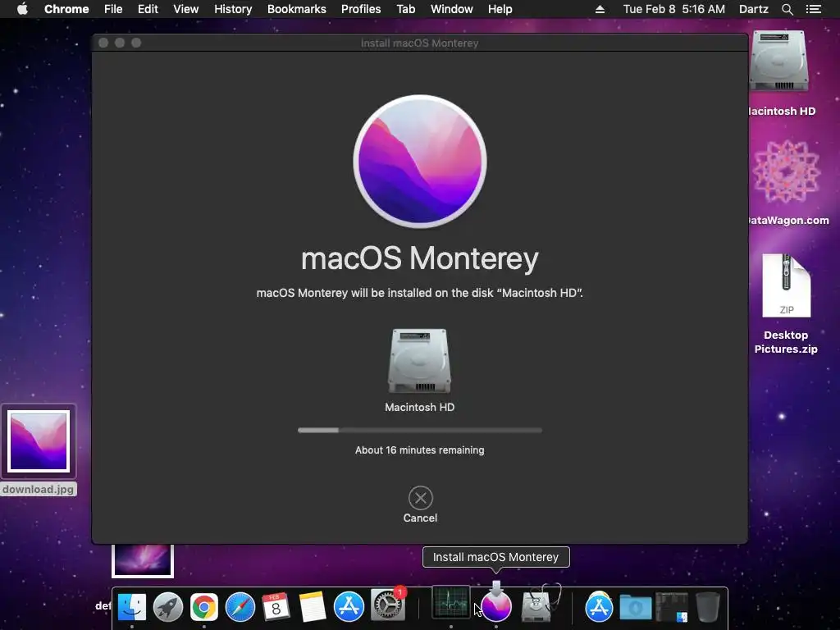Open the Chrome menu in menu bar
The width and height of the screenshot is (840, 630).
click(66, 9)
